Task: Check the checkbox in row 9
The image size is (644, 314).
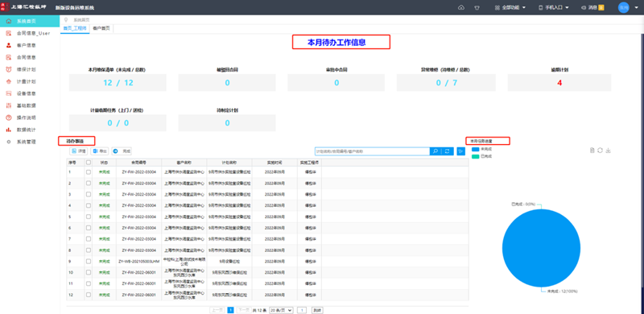Action: point(89,262)
